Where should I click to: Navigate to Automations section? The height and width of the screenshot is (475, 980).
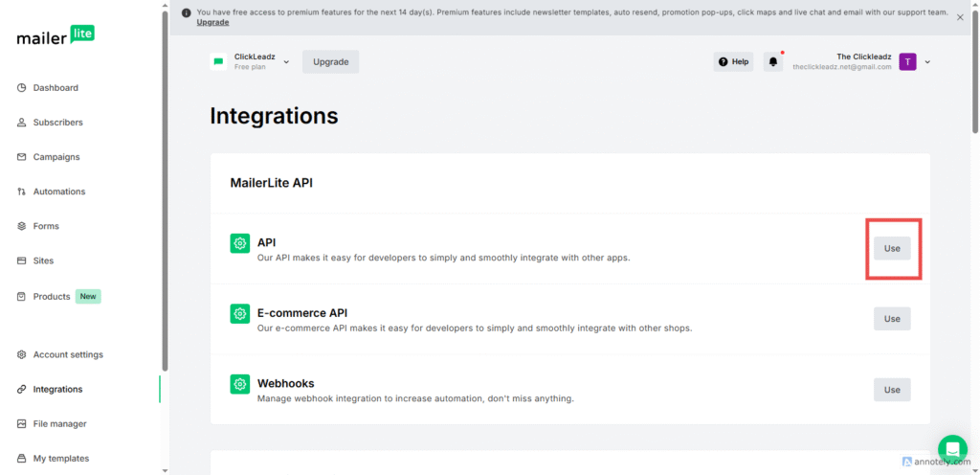[x=58, y=192]
